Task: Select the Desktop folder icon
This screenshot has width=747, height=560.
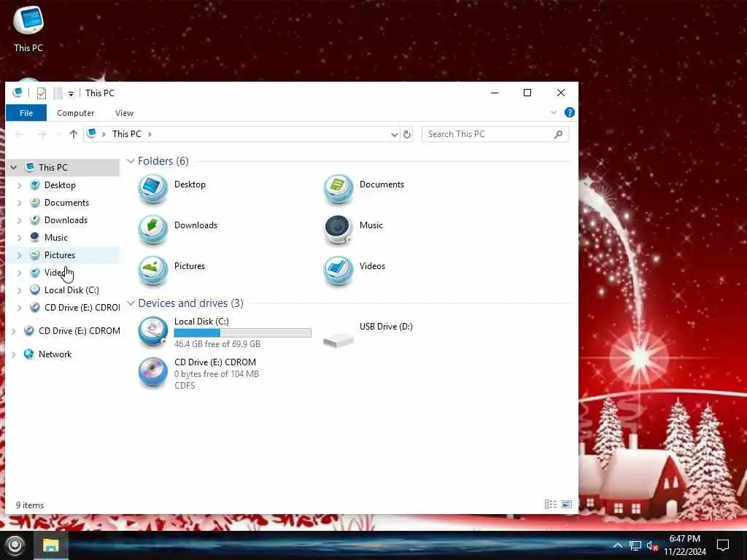Action: pos(153,189)
